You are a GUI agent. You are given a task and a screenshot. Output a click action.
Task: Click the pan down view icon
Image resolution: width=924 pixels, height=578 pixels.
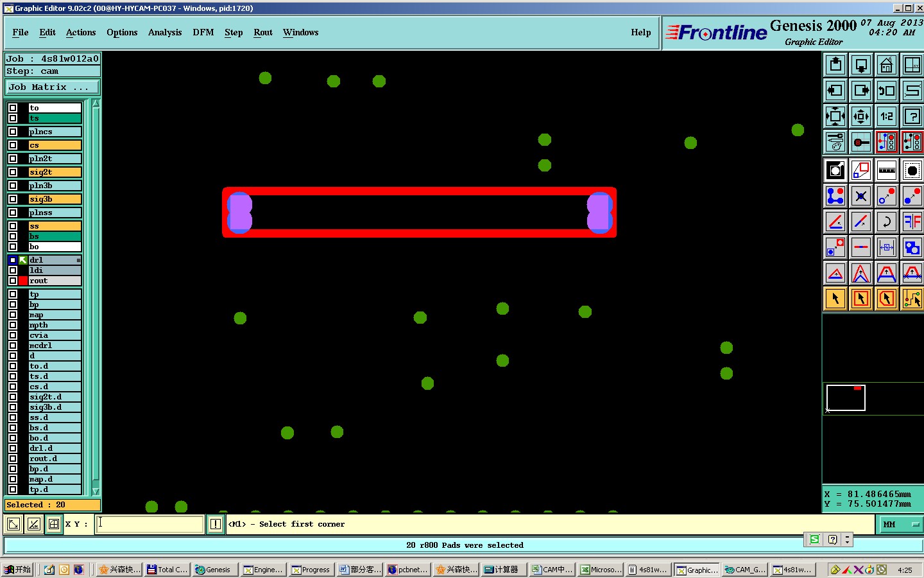point(861,65)
